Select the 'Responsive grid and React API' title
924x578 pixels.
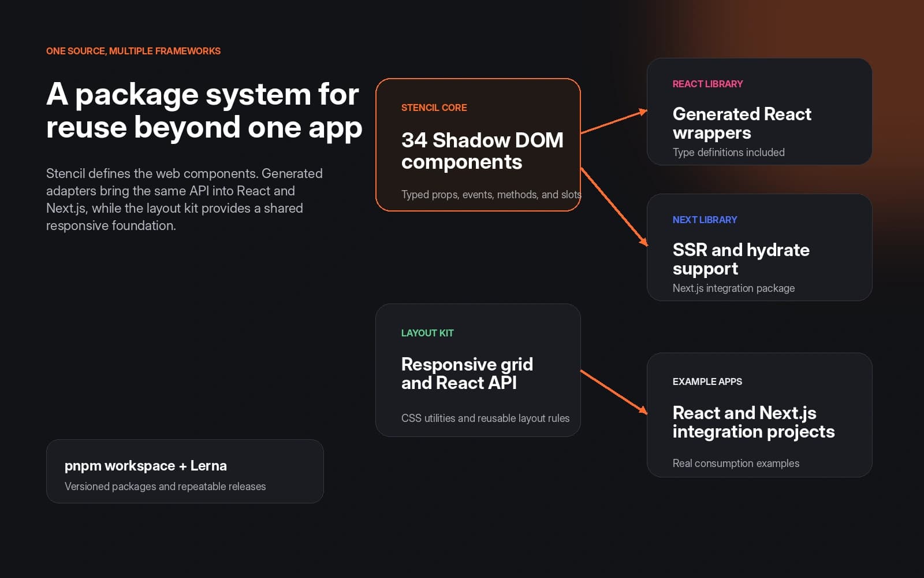click(467, 373)
